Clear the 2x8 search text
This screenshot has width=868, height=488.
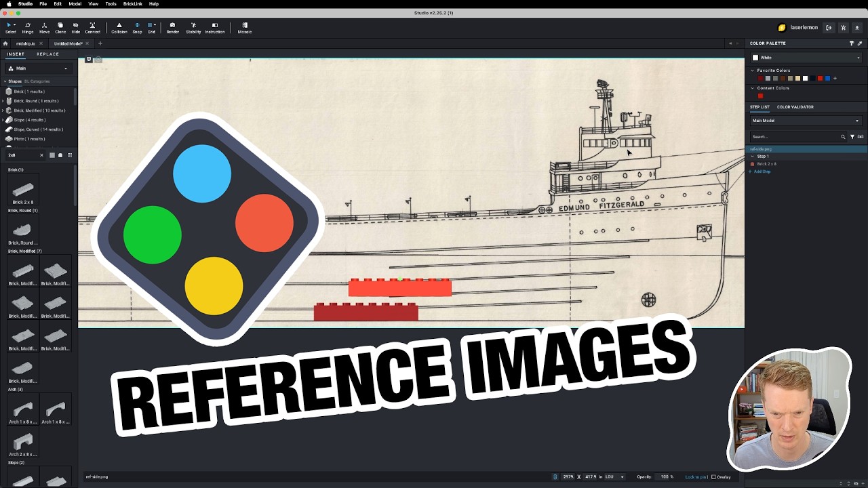coord(41,155)
